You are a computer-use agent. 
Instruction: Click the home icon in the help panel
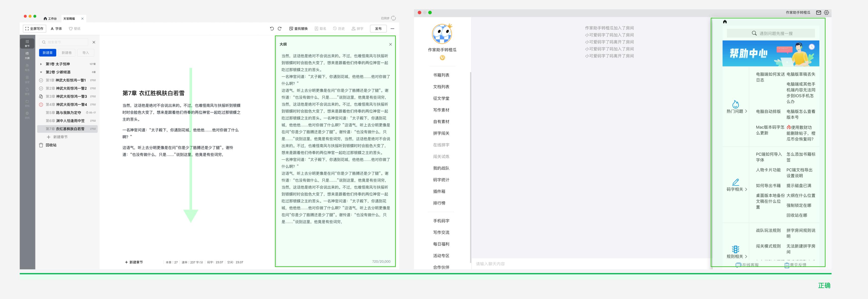click(x=724, y=22)
